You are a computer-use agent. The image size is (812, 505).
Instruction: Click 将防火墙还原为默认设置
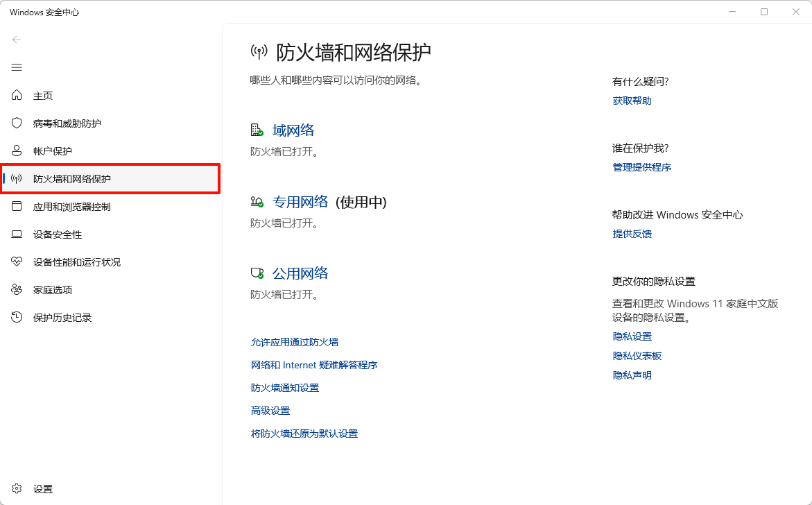pyautogui.click(x=304, y=433)
